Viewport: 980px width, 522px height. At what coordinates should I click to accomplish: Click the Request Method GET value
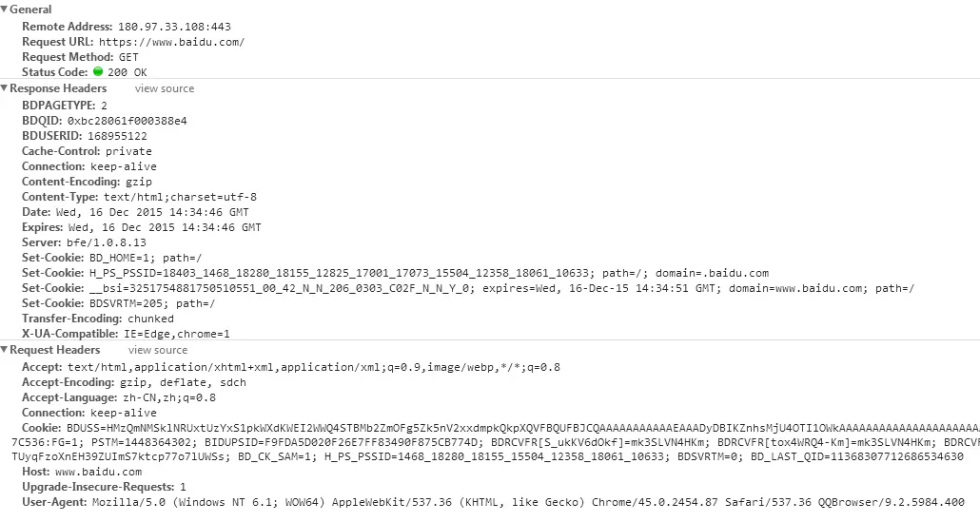[128, 57]
